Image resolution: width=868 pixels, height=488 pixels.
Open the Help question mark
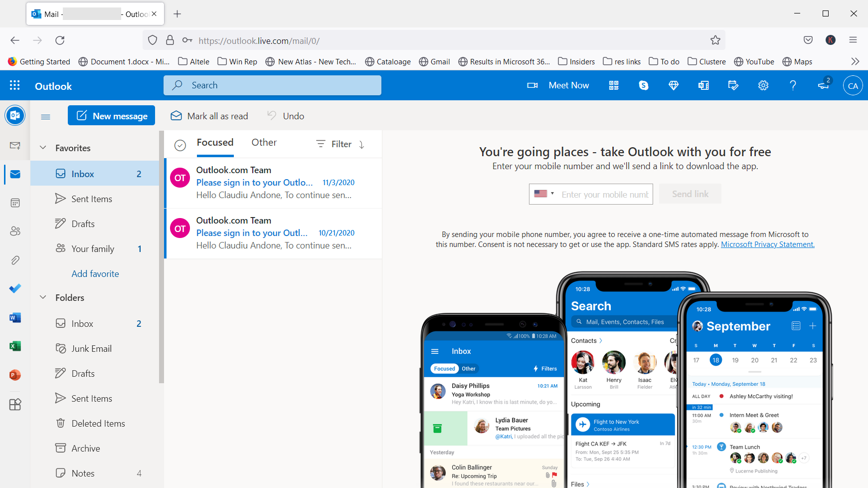tap(793, 85)
